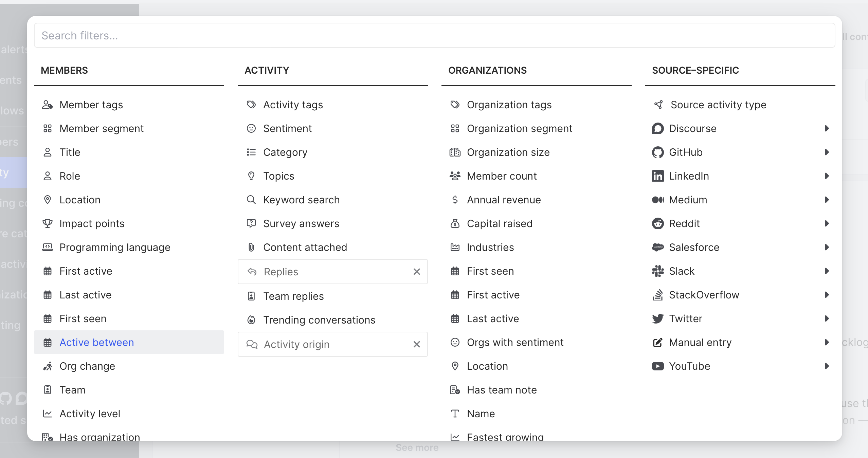Choose the Sentiment filter option
This screenshot has height=458, width=868.
[x=287, y=129]
